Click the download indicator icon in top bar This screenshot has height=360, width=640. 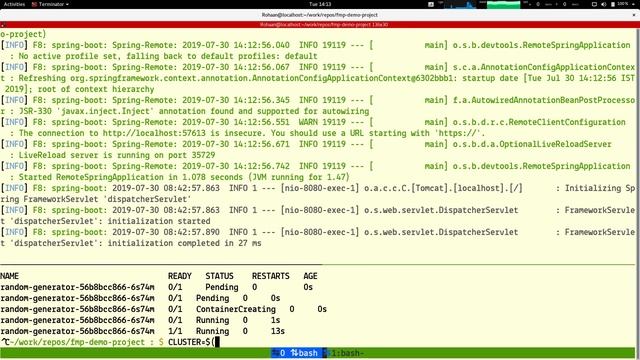[x=431, y=4]
